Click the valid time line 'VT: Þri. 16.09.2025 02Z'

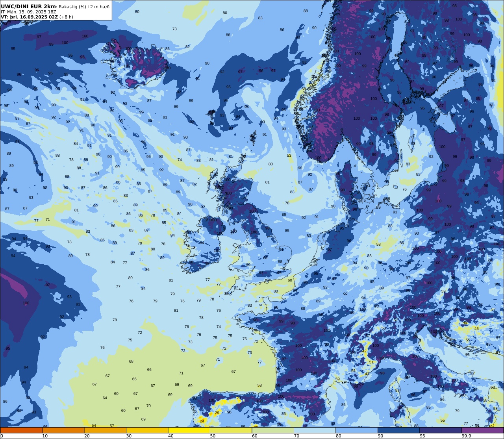click(30, 17)
